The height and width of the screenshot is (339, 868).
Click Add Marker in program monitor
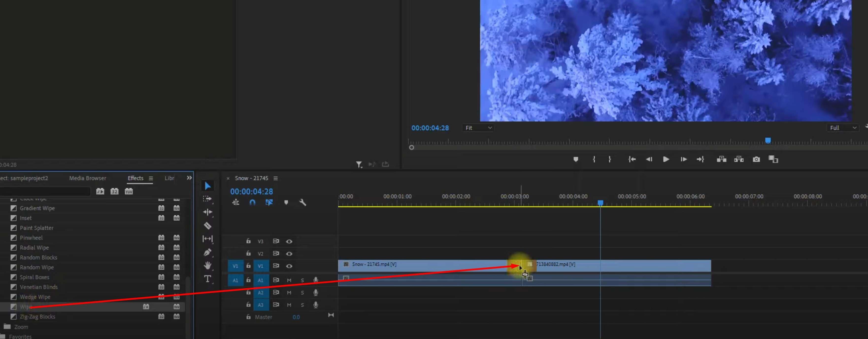(x=576, y=159)
